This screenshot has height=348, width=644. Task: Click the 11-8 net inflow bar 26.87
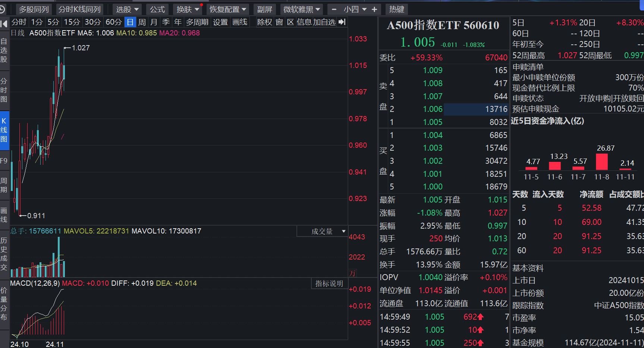[x=601, y=162]
